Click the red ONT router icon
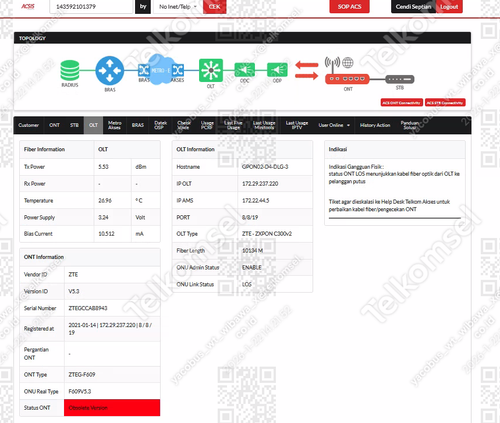500x423 pixels. point(347,79)
